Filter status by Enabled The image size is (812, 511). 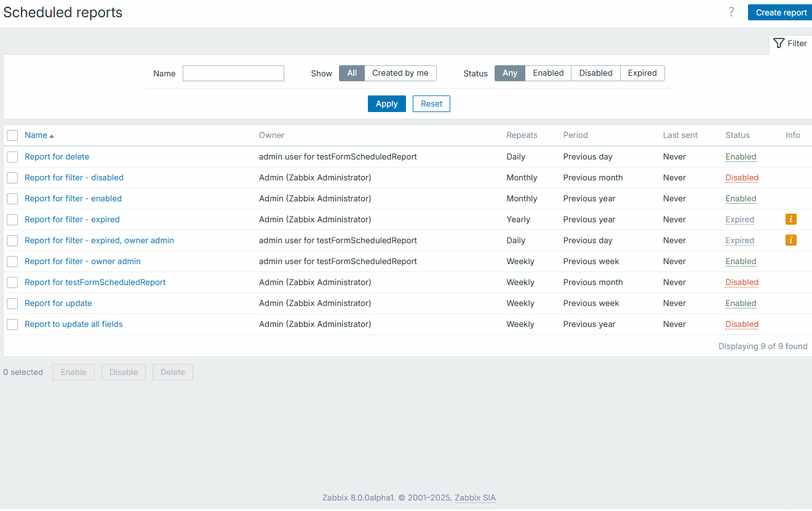click(547, 73)
